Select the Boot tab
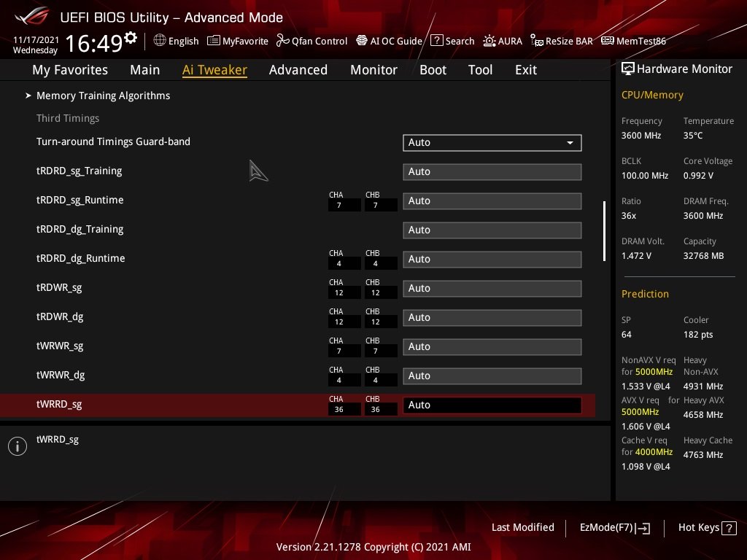Image resolution: width=747 pixels, height=560 pixels. (433, 70)
